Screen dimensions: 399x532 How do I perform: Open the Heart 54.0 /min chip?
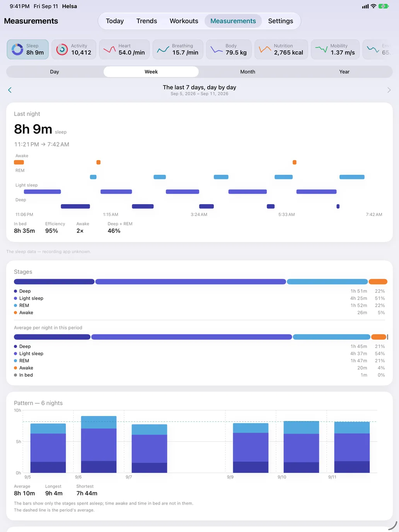click(x=124, y=49)
